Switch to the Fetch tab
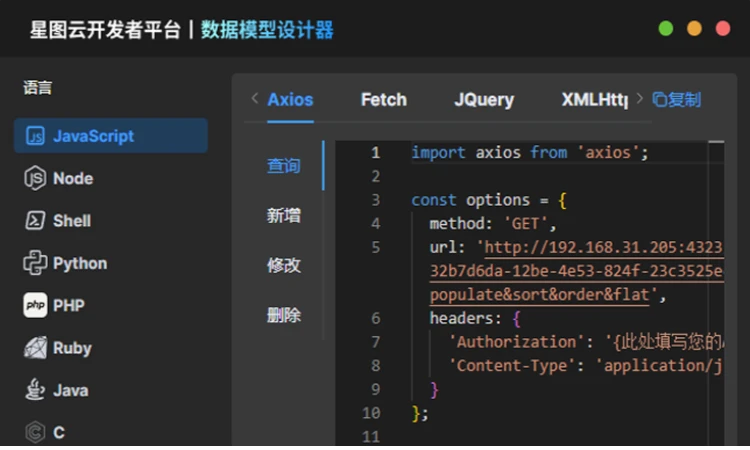750x450 pixels. (383, 99)
